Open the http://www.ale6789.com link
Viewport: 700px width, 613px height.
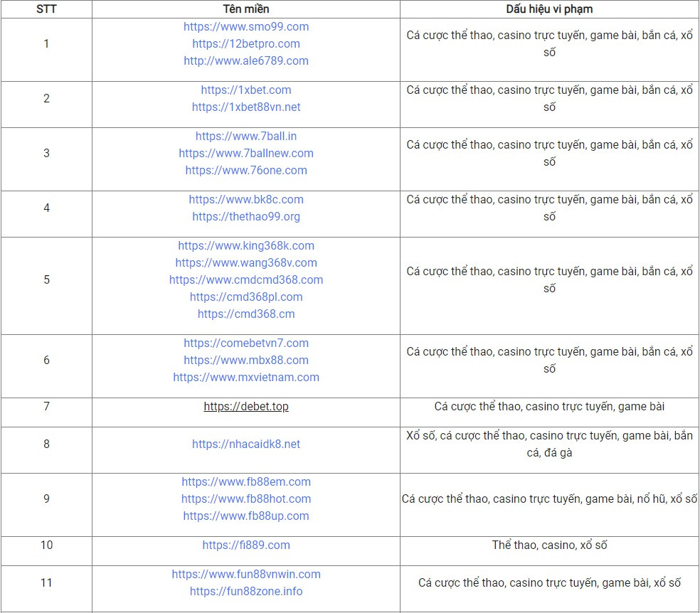246,61
